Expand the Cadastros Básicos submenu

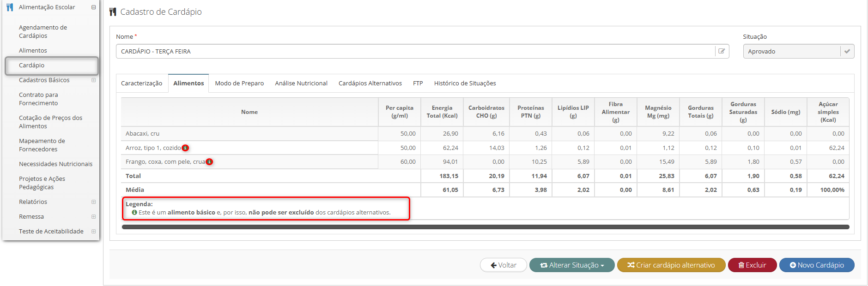point(93,80)
